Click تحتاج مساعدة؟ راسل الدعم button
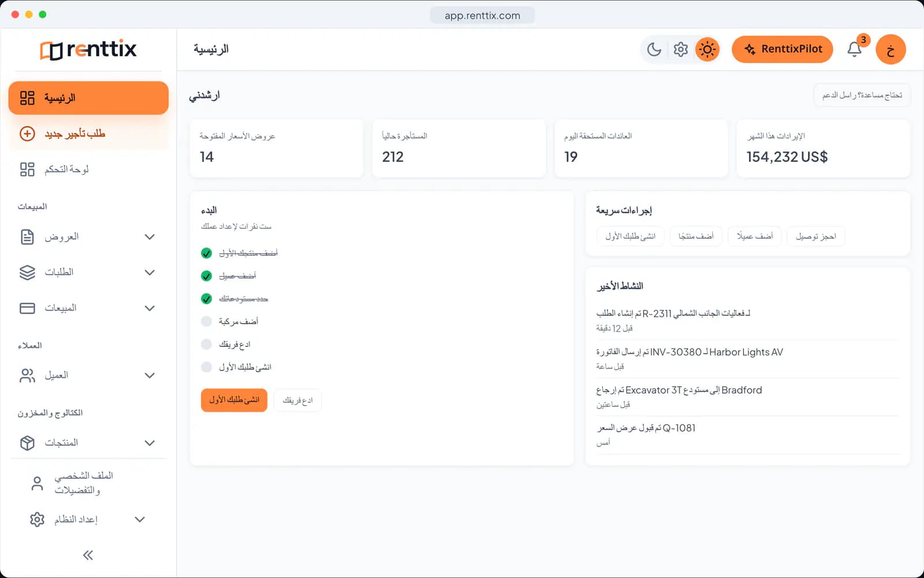Viewport: 924px width, 578px height. (x=862, y=95)
